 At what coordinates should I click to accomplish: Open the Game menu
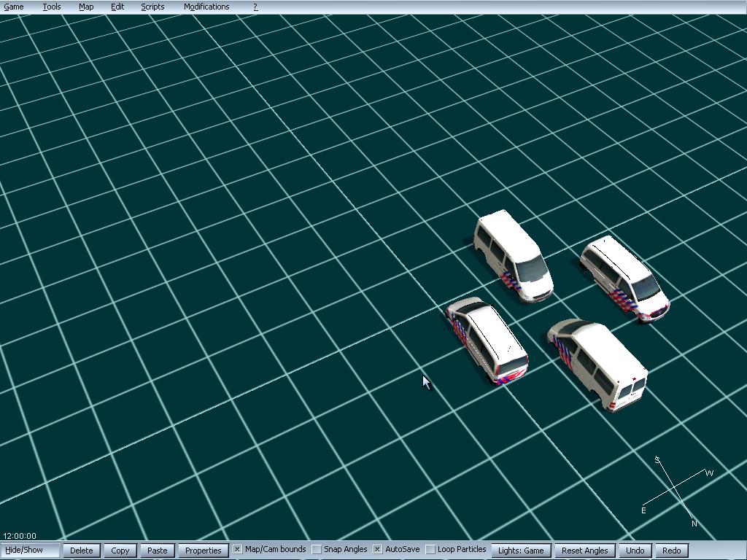tap(14, 7)
